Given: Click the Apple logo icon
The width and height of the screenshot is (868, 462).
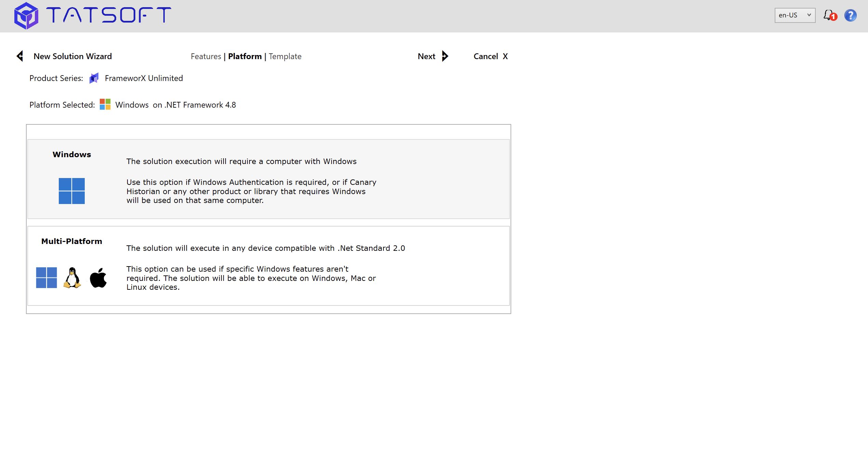Looking at the screenshot, I should (x=98, y=278).
